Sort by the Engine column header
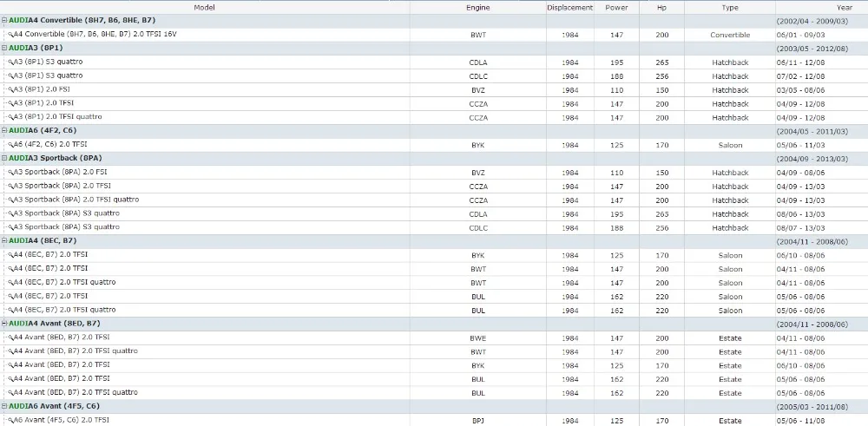 click(477, 8)
